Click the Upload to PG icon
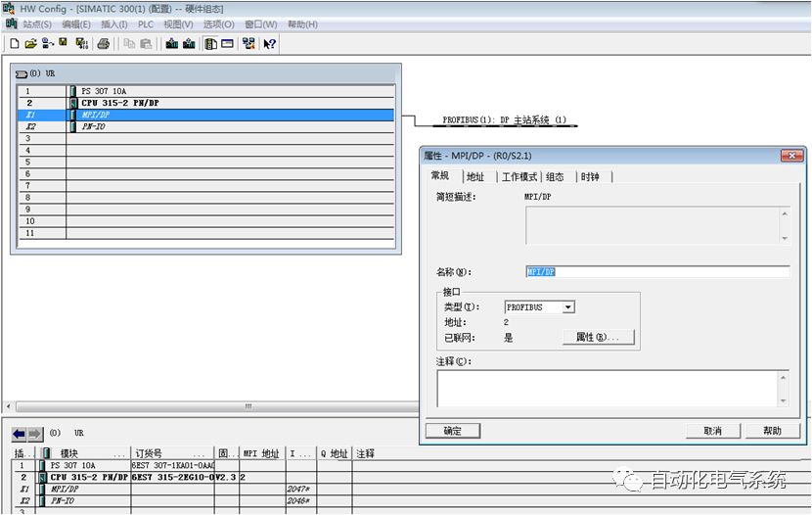 (x=189, y=44)
